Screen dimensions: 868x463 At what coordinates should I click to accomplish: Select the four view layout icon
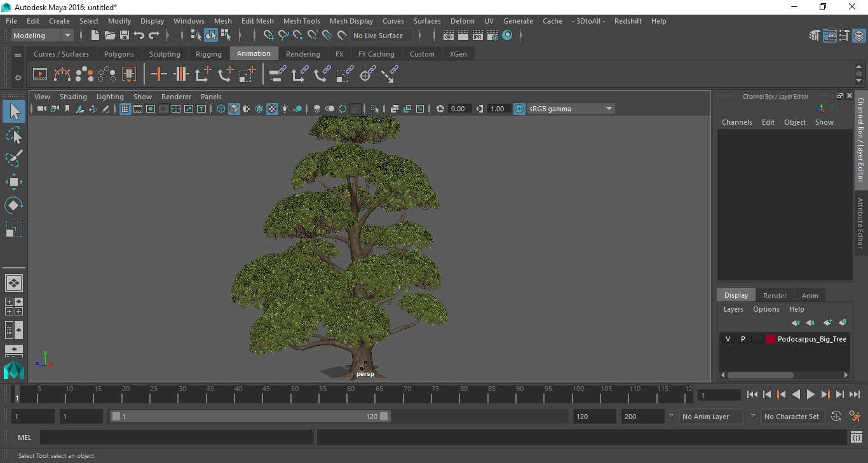click(x=14, y=307)
